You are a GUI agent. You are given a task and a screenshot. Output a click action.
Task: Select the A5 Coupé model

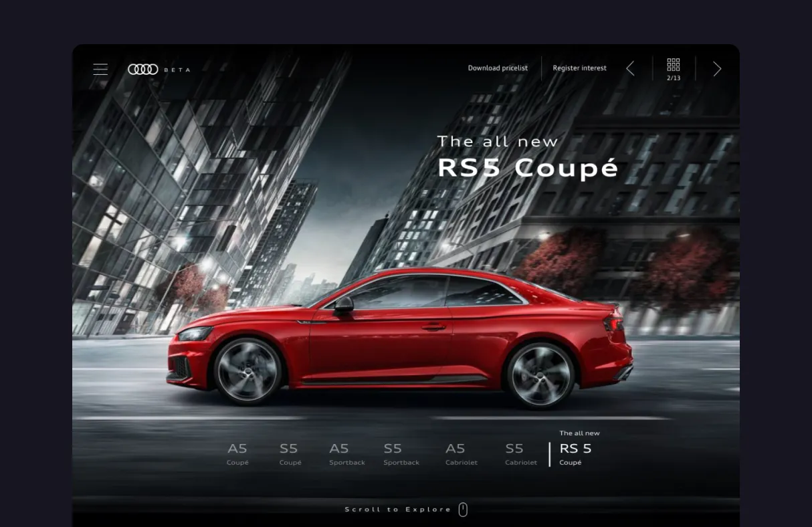tap(237, 453)
